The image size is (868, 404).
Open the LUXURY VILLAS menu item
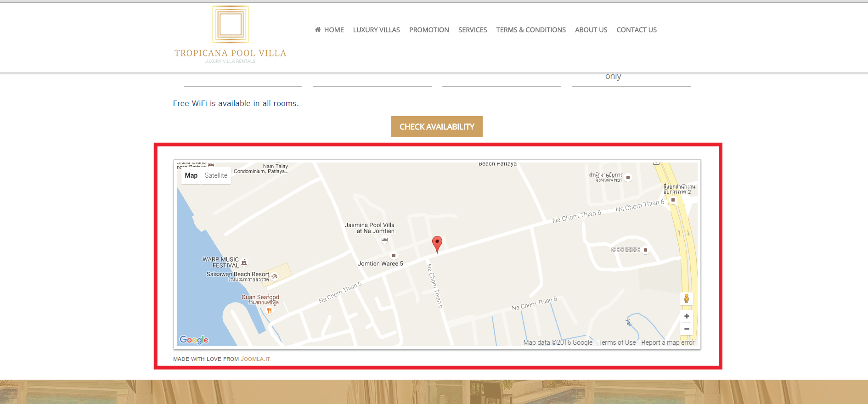[377, 30]
